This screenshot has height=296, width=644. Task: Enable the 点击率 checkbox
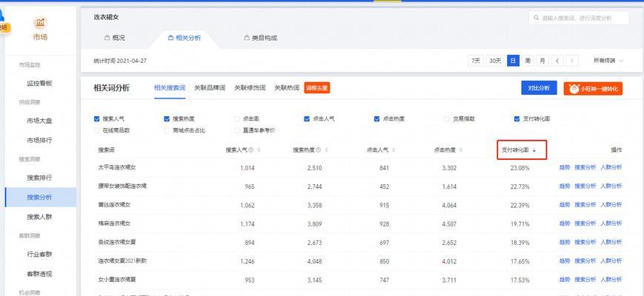(x=236, y=119)
